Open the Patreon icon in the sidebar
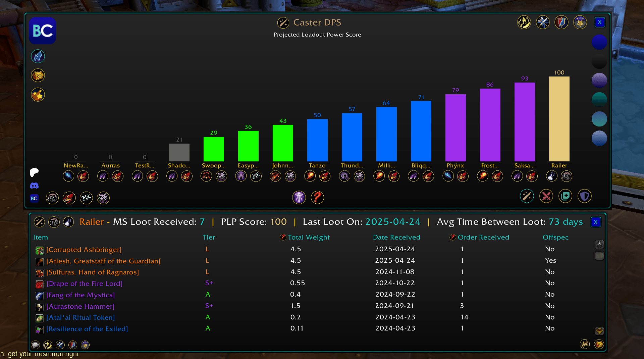 (34, 172)
